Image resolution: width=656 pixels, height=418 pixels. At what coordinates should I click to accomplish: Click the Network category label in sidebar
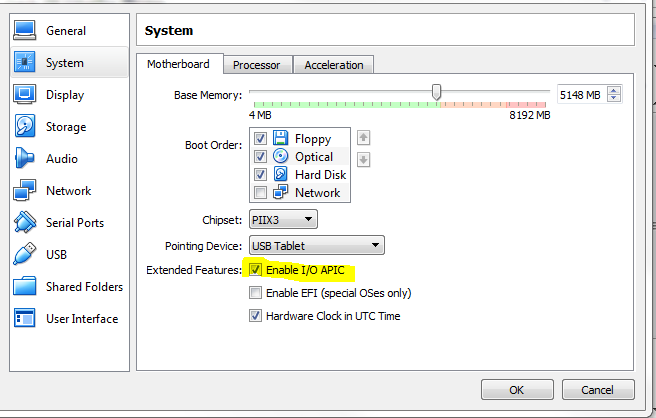coord(69,191)
